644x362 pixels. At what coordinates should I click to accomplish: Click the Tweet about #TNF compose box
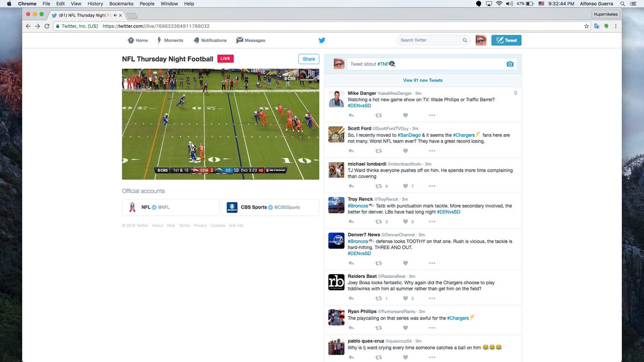click(x=432, y=64)
